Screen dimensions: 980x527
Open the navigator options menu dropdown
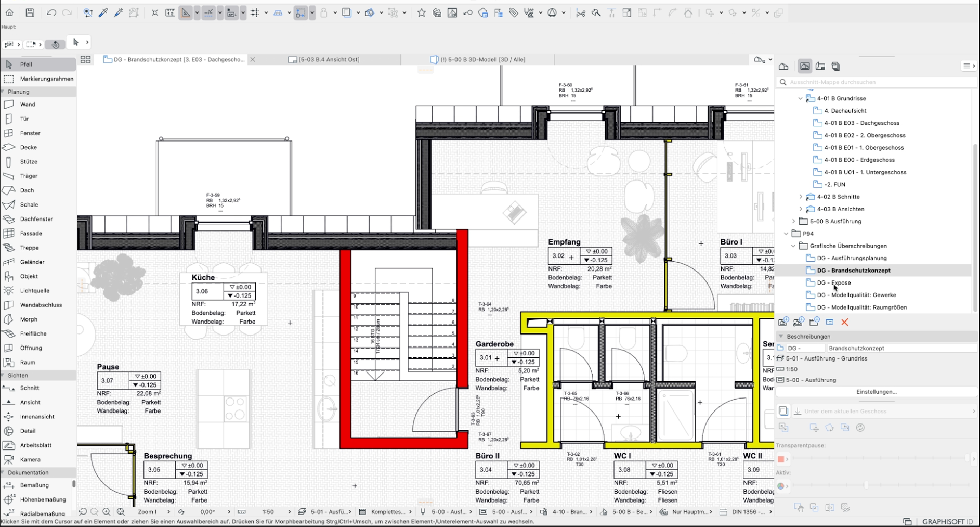click(969, 66)
